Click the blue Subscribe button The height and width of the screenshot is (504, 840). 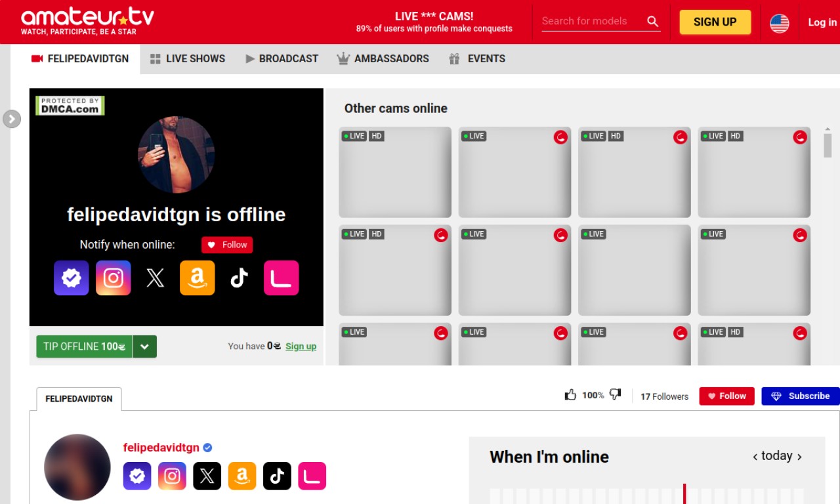tap(801, 396)
